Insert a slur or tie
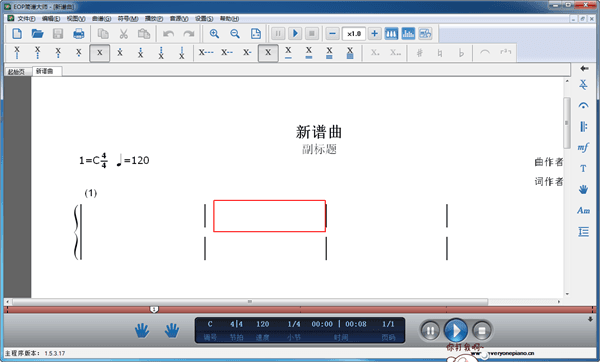 pos(485,53)
